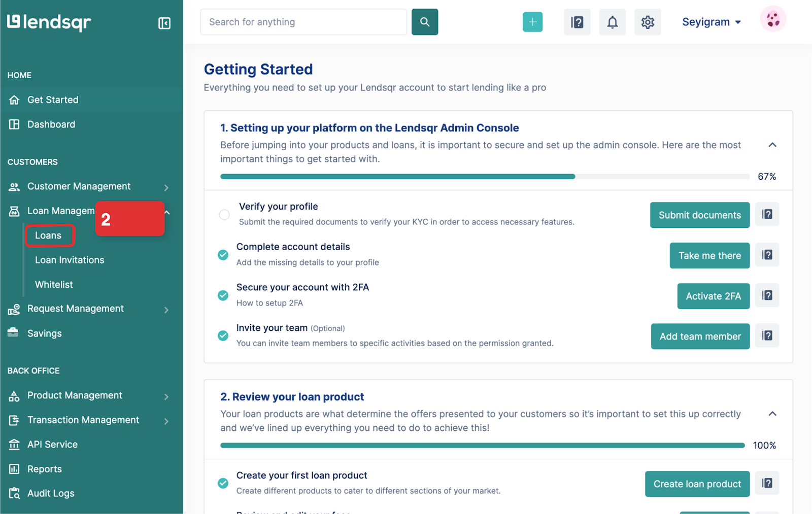Toggle Invite your team checkmark

click(223, 335)
